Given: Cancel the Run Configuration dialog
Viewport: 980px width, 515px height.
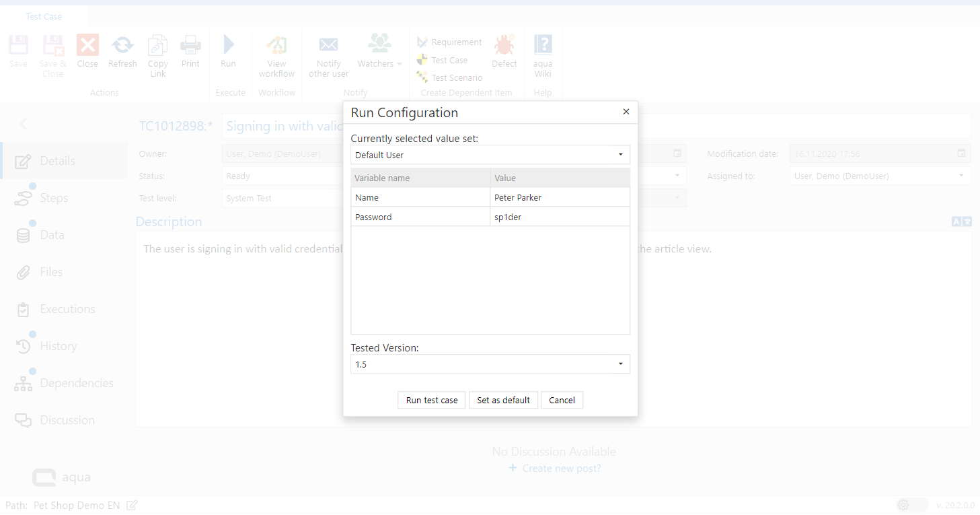Looking at the screenshot, I should coord(562,400).
